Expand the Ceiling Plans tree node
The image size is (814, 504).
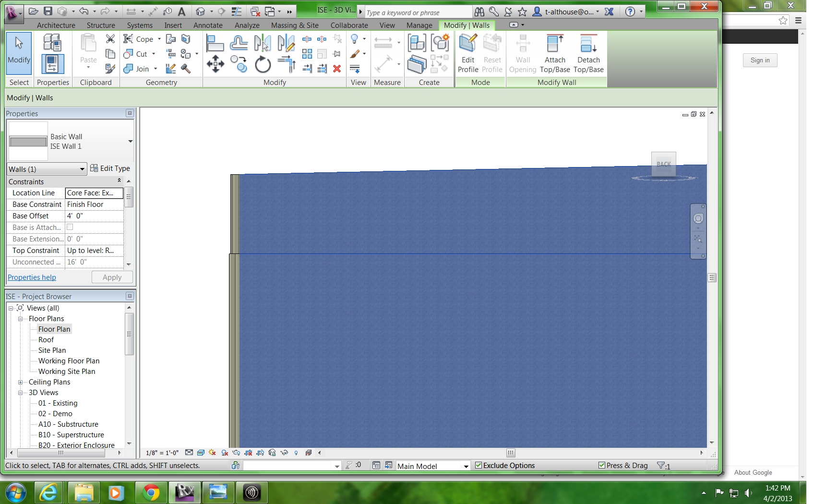21,382
